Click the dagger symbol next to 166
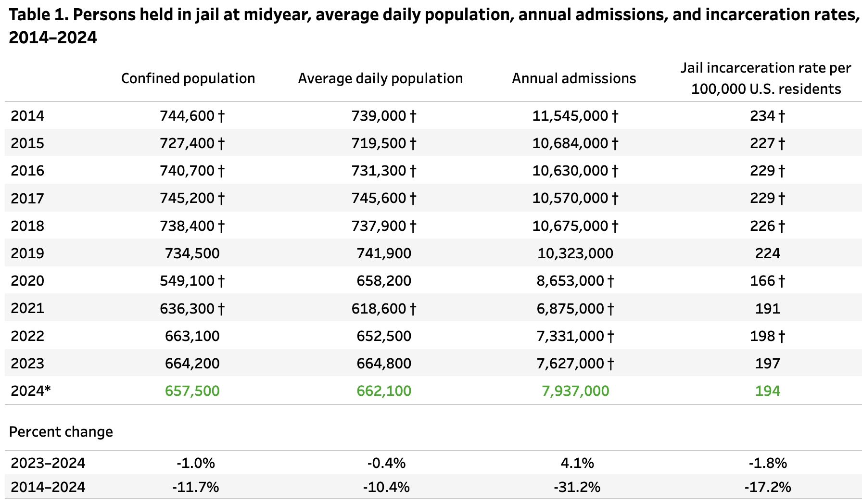This screenshot has width=862, height=504. pos(782,281)
